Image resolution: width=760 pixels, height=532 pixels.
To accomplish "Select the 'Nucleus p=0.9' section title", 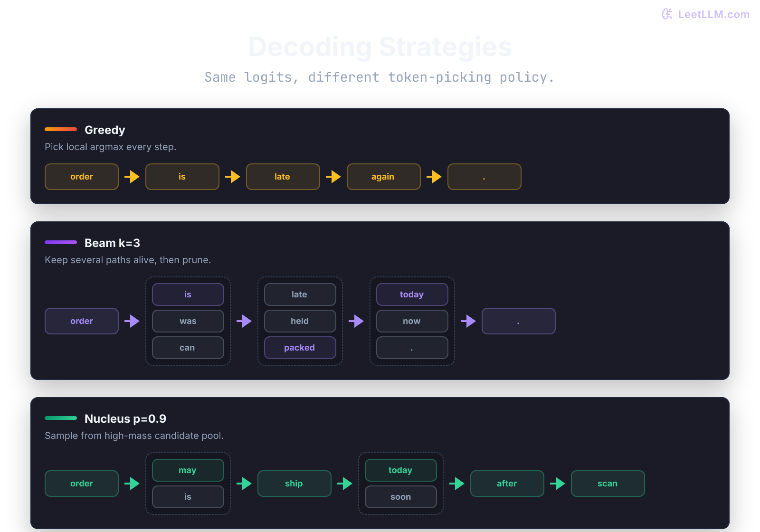I will click(125, 418).
